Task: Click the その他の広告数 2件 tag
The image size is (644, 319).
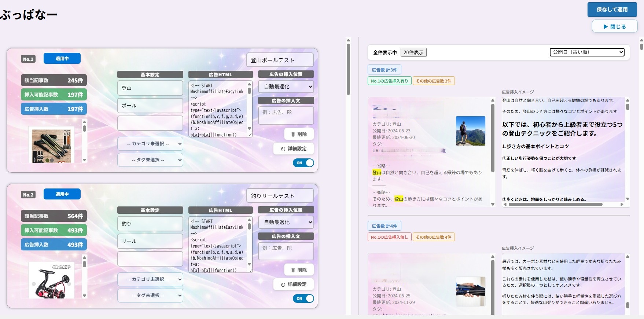Action: 434,81
